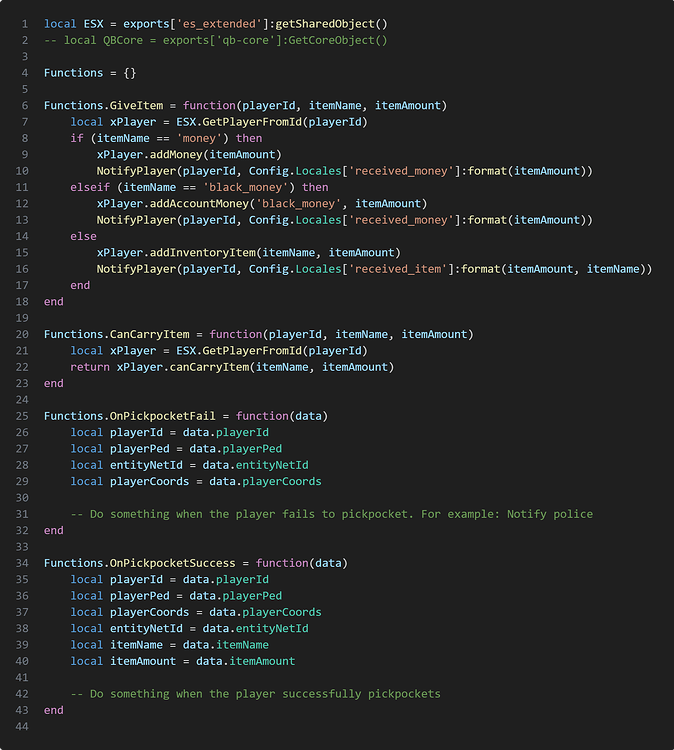
Task: Click the return keyword on line 22
Action: 90,367
